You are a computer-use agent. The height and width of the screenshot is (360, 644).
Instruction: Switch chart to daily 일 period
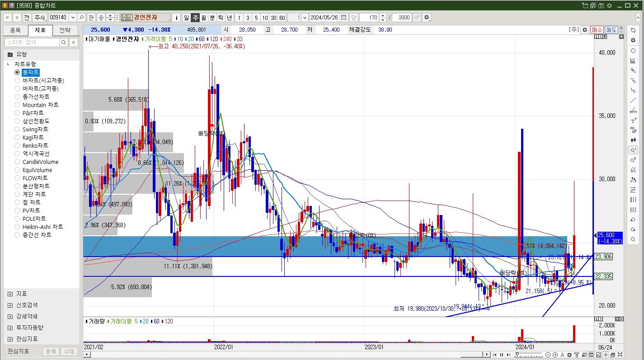pyautogui.click(x=186, y=18)
